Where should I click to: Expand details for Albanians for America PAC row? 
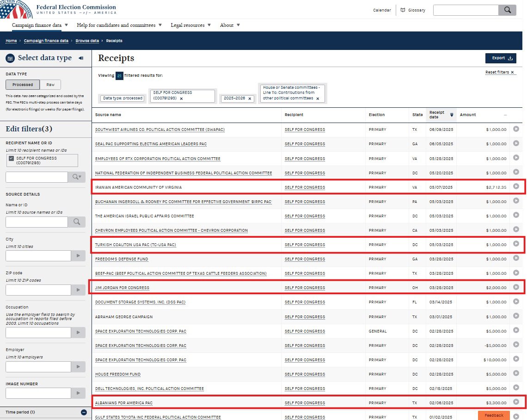point(516,402)
